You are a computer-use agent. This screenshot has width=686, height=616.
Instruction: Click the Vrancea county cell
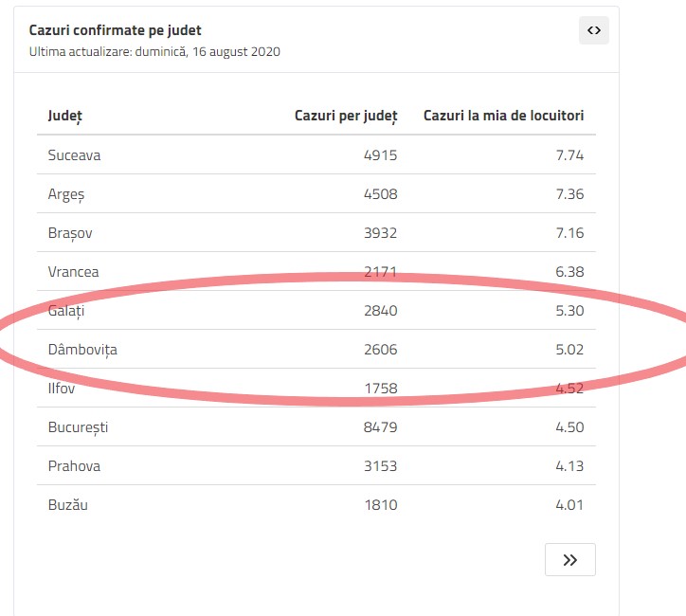(x=73, y=272)
